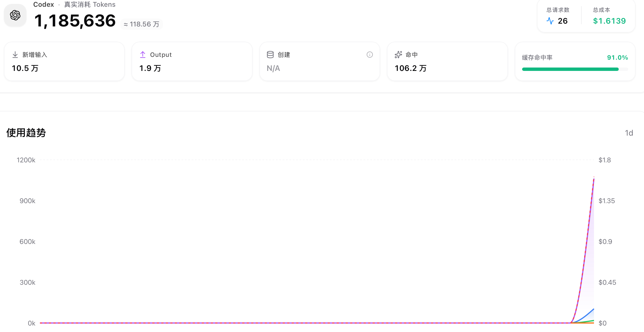This screenshot has height=332, width=644.
Task: Click the info icon in 创建 card
Action: point(370,55)
